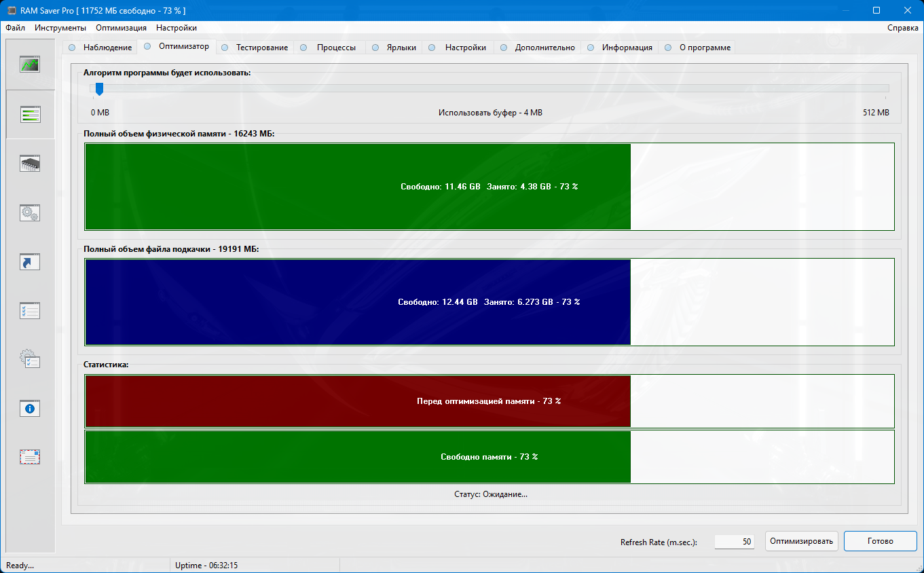Image resolution: width=924 pixels, height=573 pixels.
Task: Click the Оптимизировать button
Action: (x=802, y=541)
